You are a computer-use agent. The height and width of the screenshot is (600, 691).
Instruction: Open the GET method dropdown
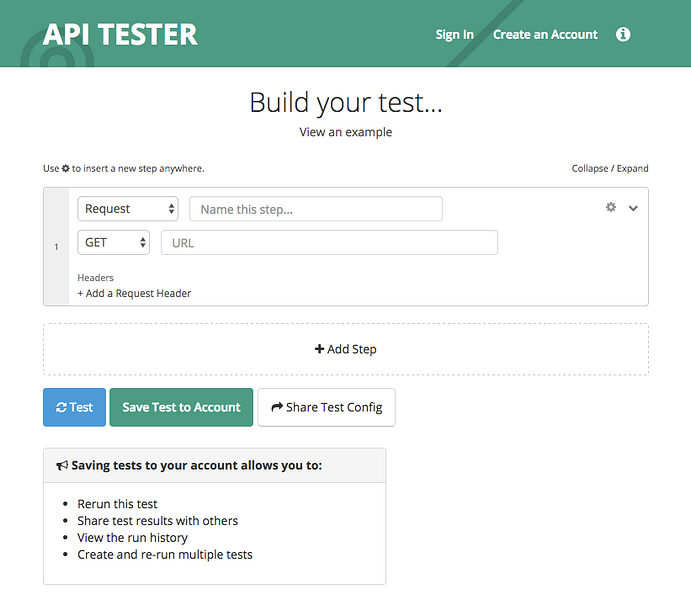pyautogui.click(x=114, y=242)
